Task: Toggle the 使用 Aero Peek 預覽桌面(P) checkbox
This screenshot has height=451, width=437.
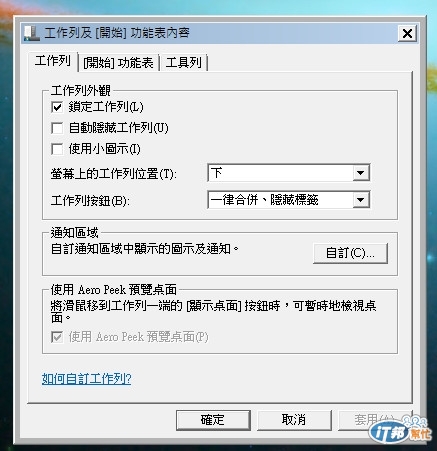Action: coord(57,337)
